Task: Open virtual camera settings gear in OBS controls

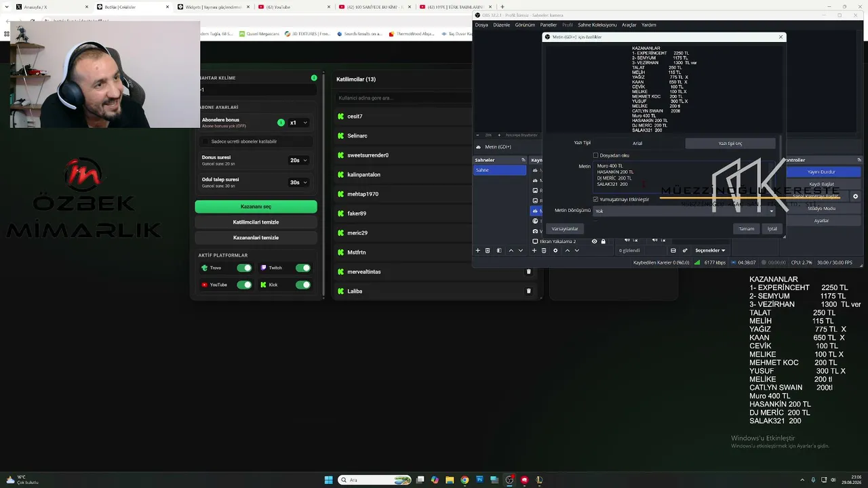Action: tap(855, 197)
